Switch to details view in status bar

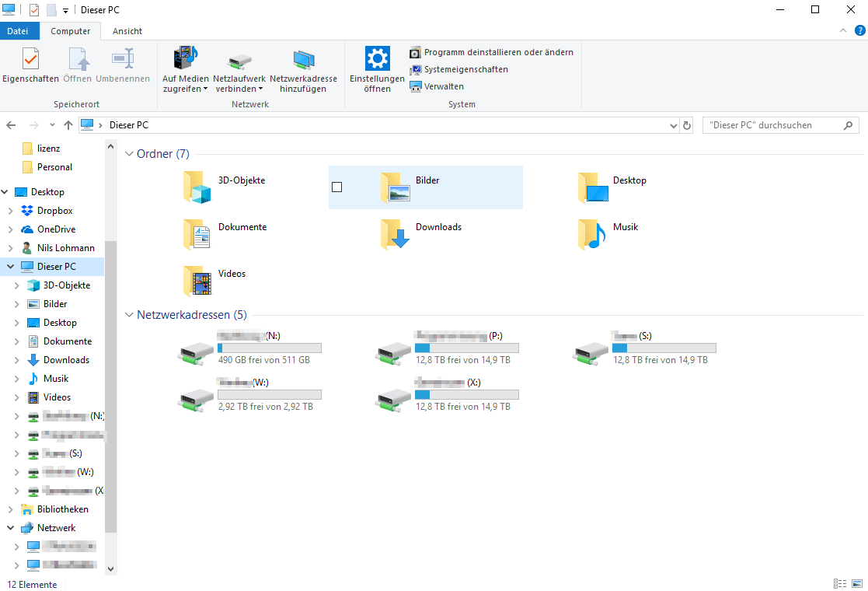pos(840,584)
